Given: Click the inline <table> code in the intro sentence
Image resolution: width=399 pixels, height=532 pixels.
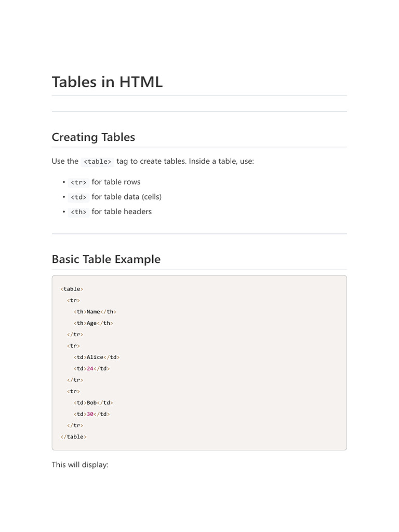Looking at the screenshot, I should coord(97,162).
